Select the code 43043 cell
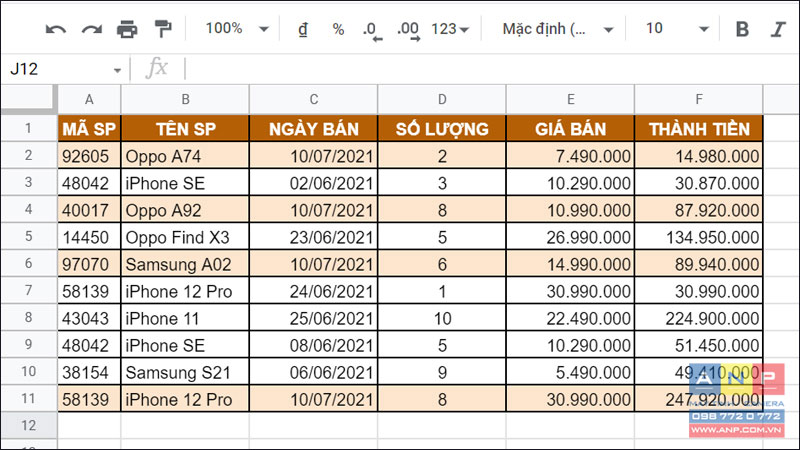The height and width of the screenshot is (450, 800). (89, 318)
